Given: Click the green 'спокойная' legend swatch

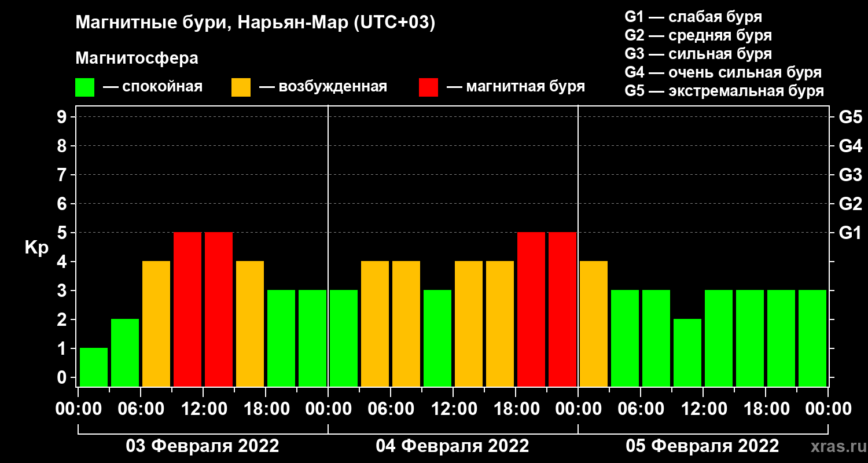Looking at the screenshot, I should coord(84,87).
